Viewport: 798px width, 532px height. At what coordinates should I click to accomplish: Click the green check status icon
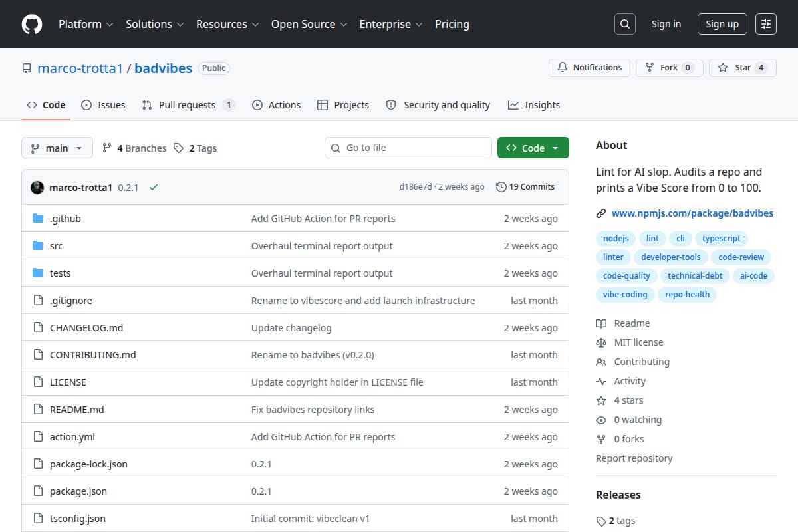(x=154, y=188)
